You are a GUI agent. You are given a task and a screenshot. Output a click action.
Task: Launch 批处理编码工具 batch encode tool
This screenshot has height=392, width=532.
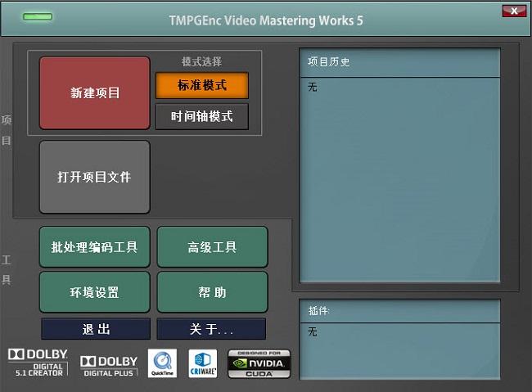pos(95,247)
